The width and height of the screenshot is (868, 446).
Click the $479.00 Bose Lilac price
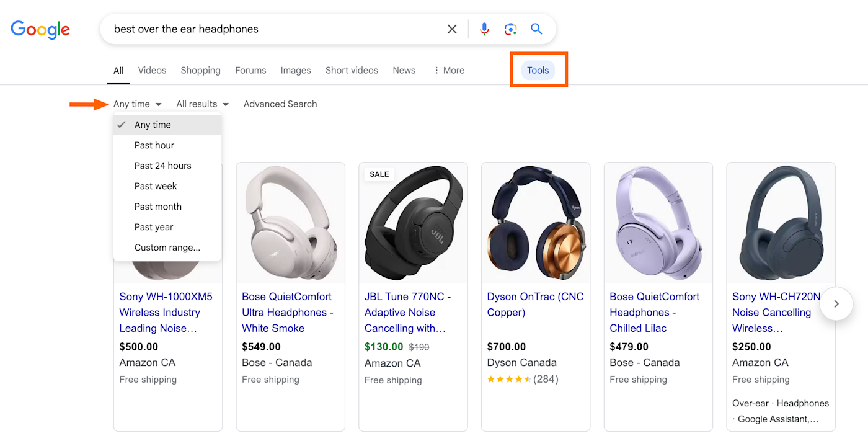629,347
